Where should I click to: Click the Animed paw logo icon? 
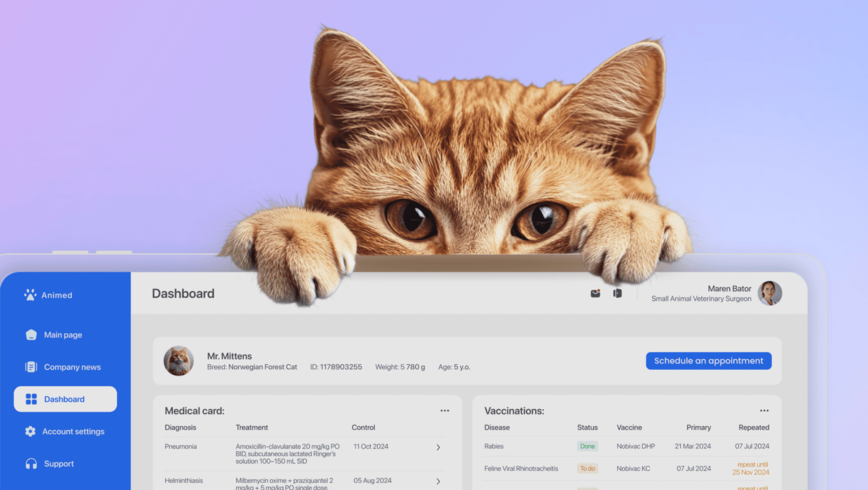click(x=30, y=295)
